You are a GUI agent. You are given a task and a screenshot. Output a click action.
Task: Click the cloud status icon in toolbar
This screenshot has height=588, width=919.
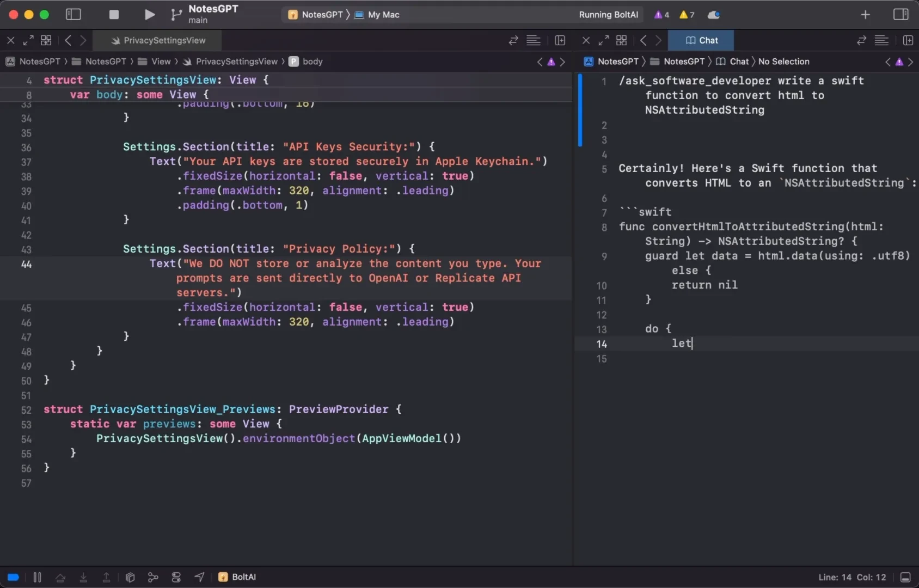(713, 15)
